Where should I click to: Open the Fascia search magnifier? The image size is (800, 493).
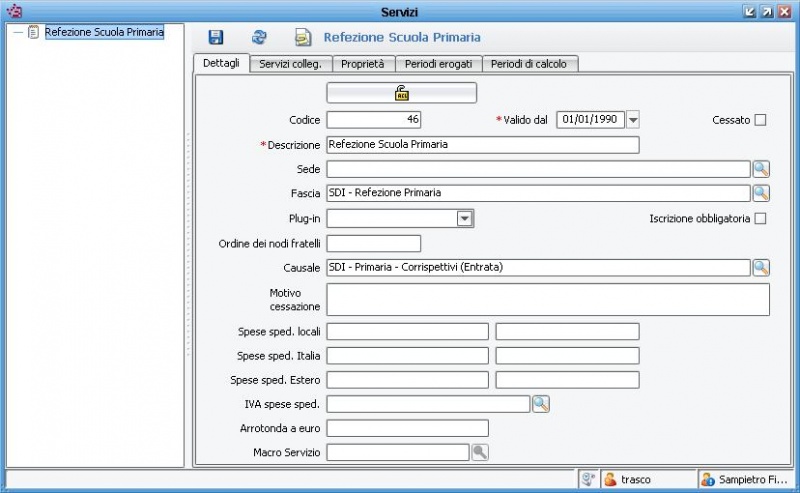761,193
